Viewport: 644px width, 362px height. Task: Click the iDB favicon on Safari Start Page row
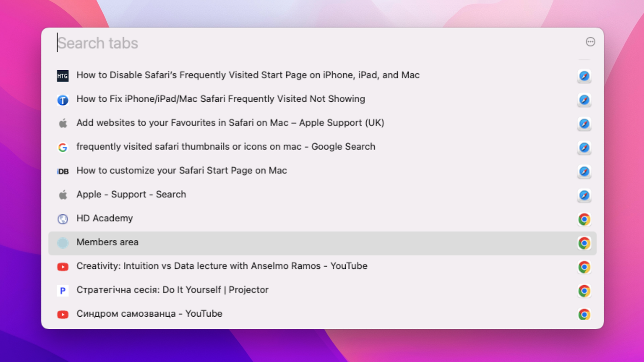click(x=63, y=171)
